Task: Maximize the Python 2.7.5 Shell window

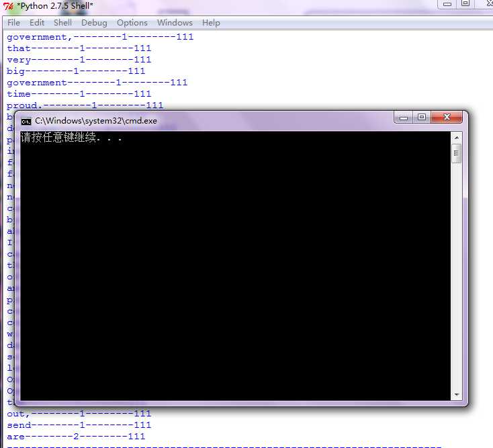Action: tap(465, 4)
